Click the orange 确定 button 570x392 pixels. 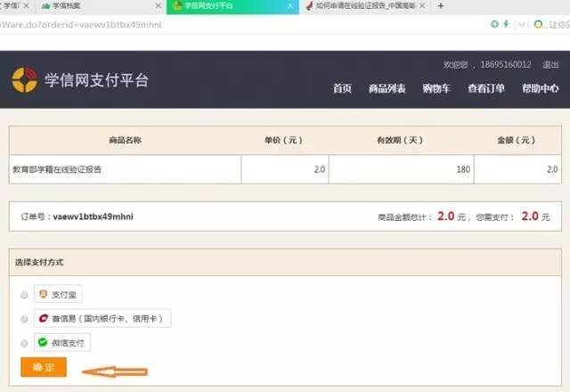44,367
